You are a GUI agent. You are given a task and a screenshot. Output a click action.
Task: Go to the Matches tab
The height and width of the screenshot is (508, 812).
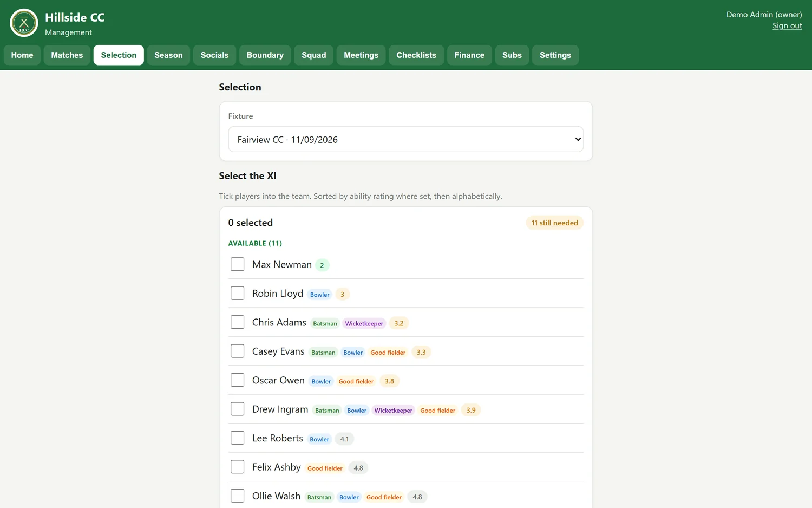(67, 55)
